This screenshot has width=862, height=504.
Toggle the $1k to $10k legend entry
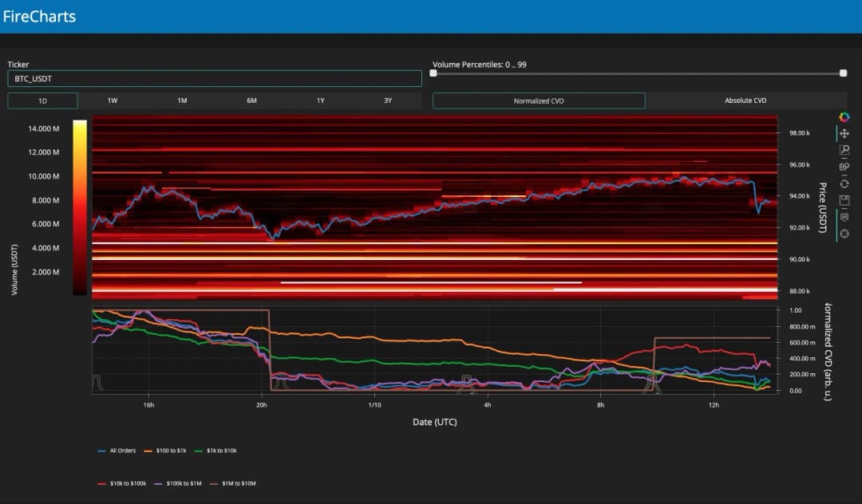point(215,451)
